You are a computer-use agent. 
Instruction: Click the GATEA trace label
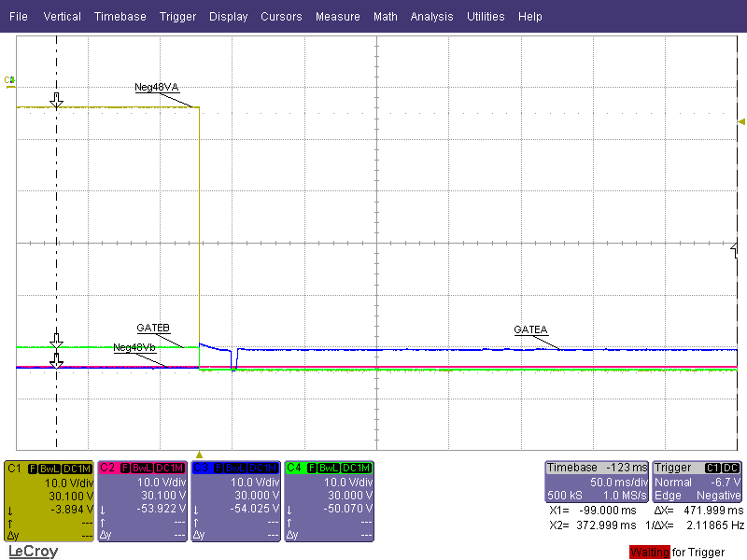(x=529, y=329)
